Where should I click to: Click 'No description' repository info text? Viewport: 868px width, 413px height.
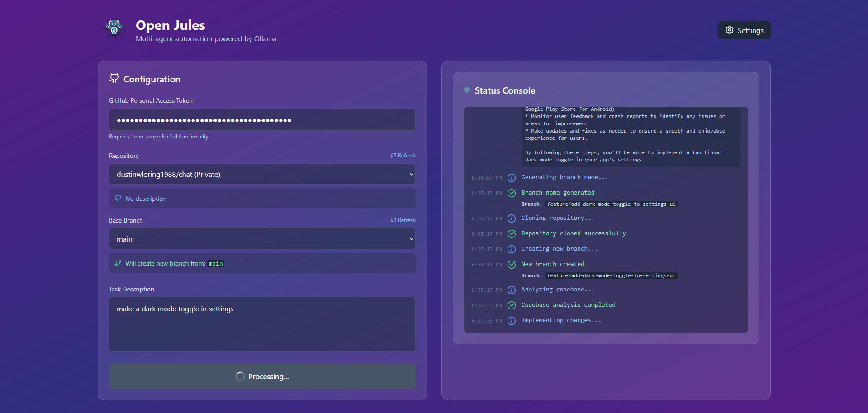146,199
